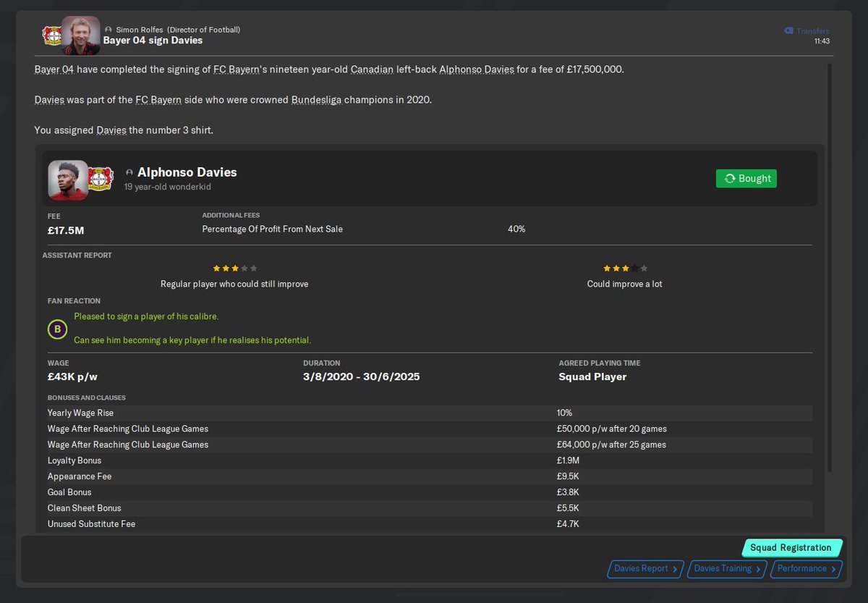
Task: Open Squad Registration button
Action: pyautogui.click(x=792, y=548)
